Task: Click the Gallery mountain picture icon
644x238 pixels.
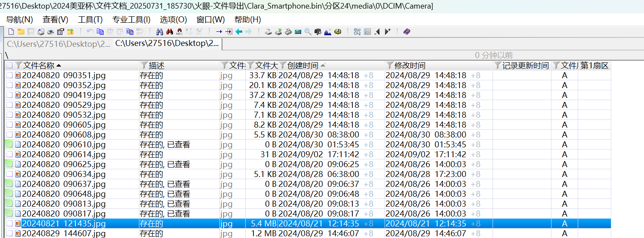Action: (327, 32)
